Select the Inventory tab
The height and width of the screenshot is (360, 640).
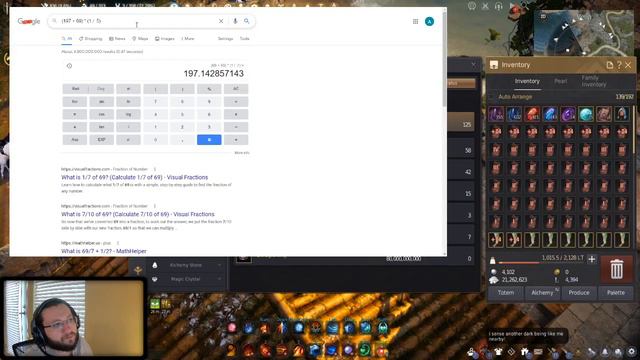[x=527, y=81]
